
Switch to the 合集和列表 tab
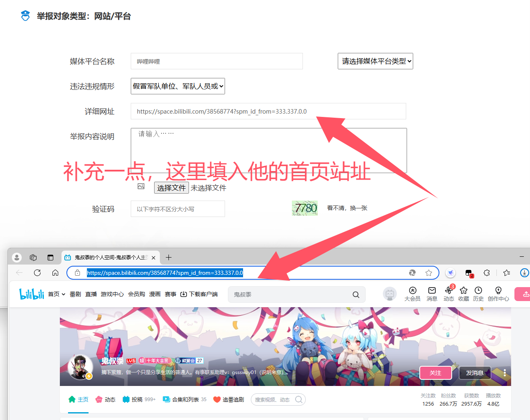[x=184, y=399]
